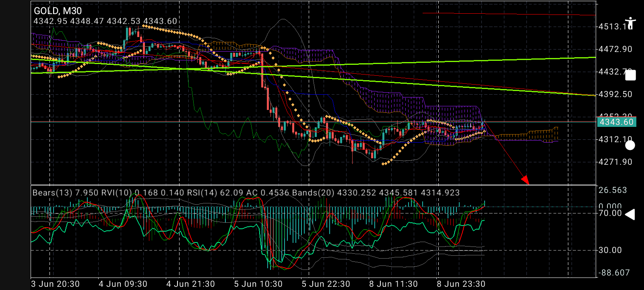Tap the Android home circle button
Viewport: 644px width, 290px height.
(630, 145)
